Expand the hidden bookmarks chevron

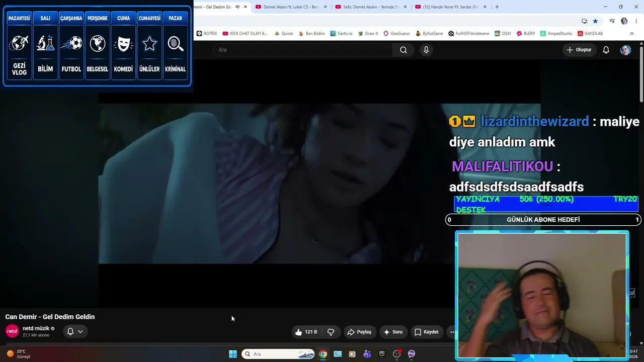point(632,33)
